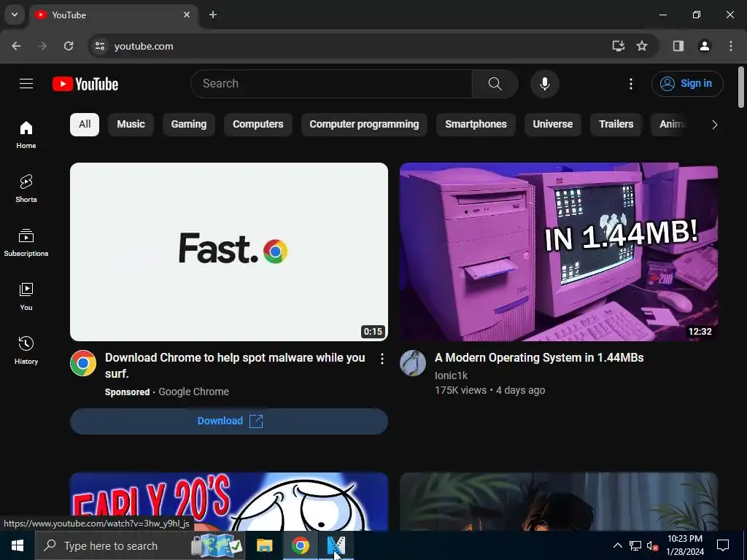Open Chrome profile icon

click(705, 46)
